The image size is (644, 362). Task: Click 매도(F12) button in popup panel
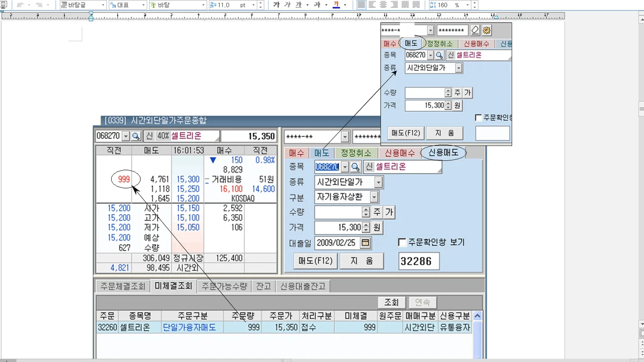click(x=406, y=133)
